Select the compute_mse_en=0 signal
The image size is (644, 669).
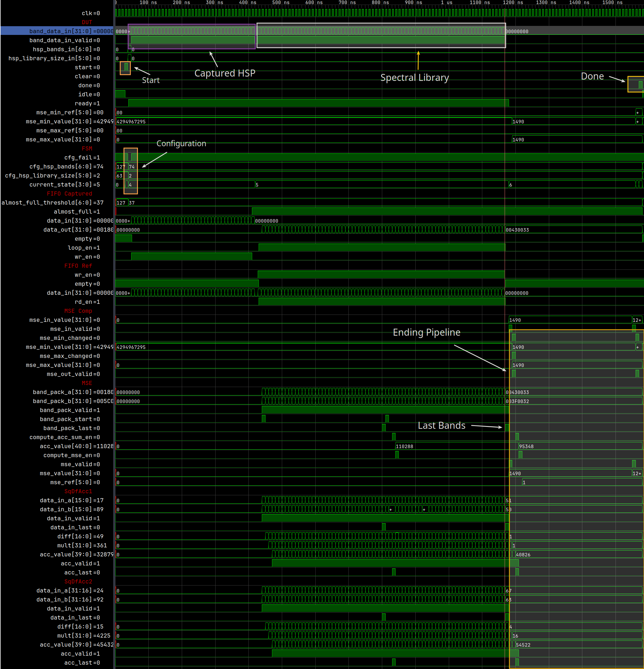(x=72, y=455)
